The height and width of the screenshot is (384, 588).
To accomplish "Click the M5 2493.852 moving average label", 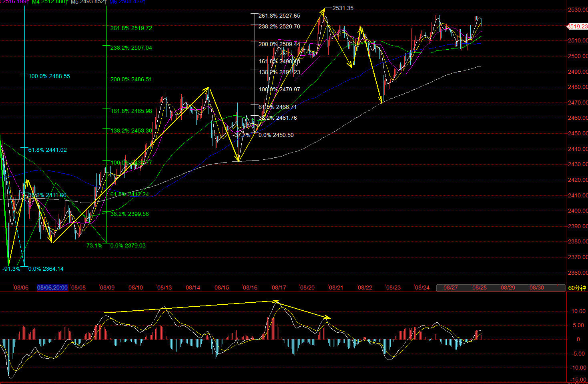I will pyautogui.click(x=89, y=2).
